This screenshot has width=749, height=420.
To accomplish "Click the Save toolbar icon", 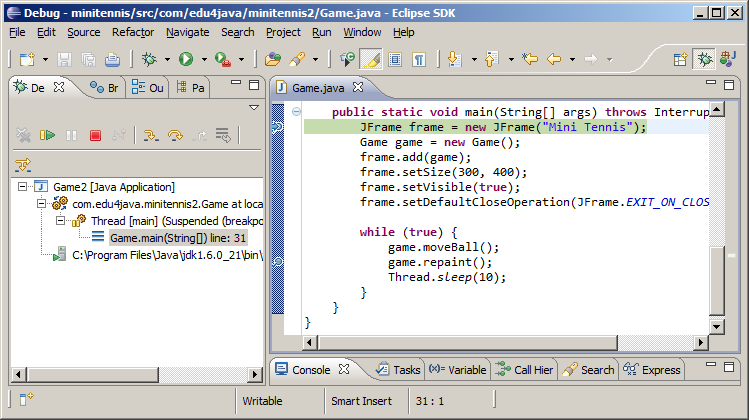I will click(64, 60).
